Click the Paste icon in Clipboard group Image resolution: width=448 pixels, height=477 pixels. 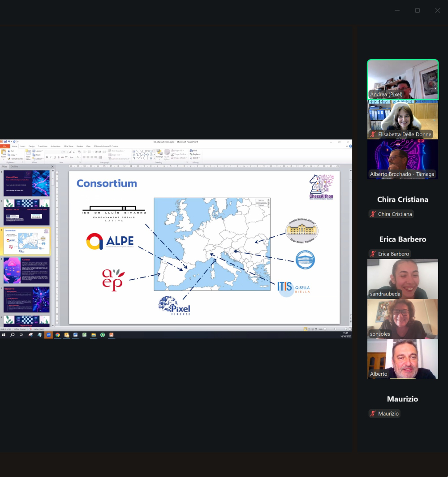click(x=4, y=153)
